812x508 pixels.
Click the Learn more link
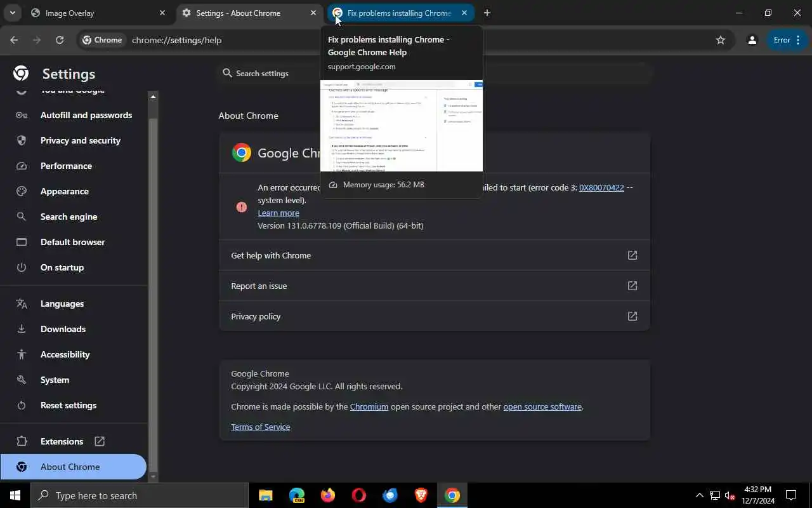278,213
